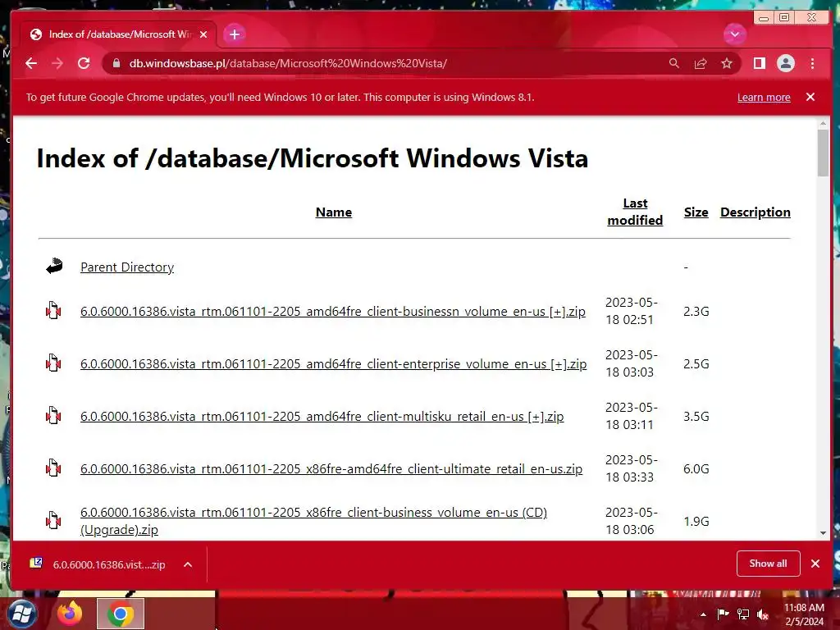Reload the current page
This screenshot has height=630, width=840.
pyautogui.click(x=84, y=63)
